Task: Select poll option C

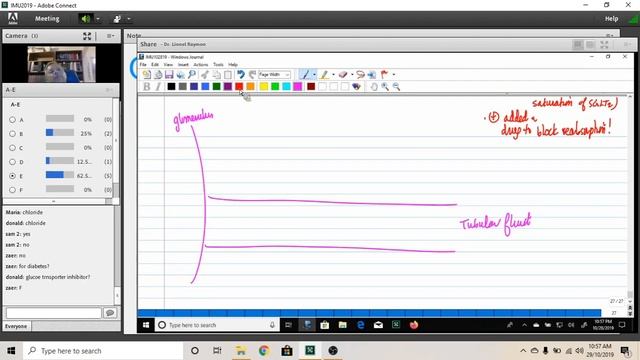Action: coord(12,148)
